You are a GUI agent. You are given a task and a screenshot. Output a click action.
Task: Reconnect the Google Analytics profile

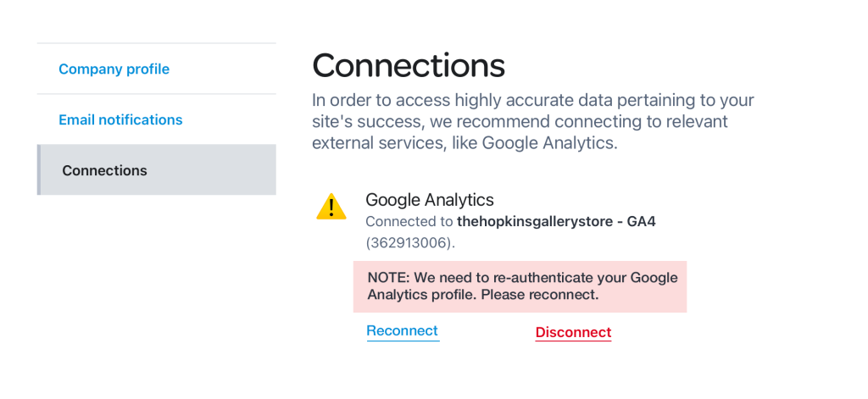pyautogui.click(x=403, y=331)
